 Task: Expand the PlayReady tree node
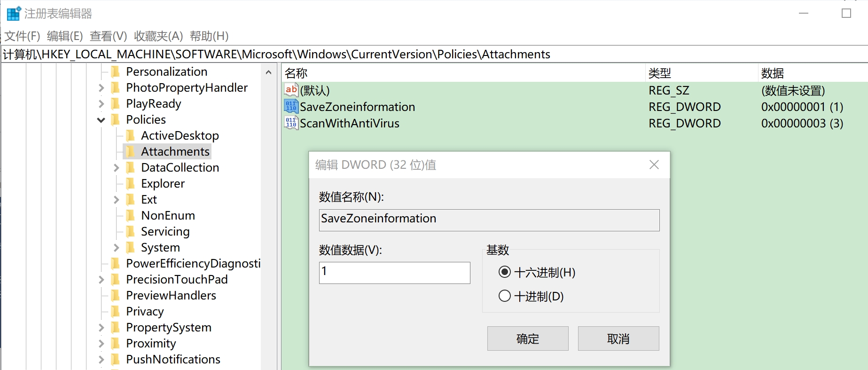(x=101, y=104)
